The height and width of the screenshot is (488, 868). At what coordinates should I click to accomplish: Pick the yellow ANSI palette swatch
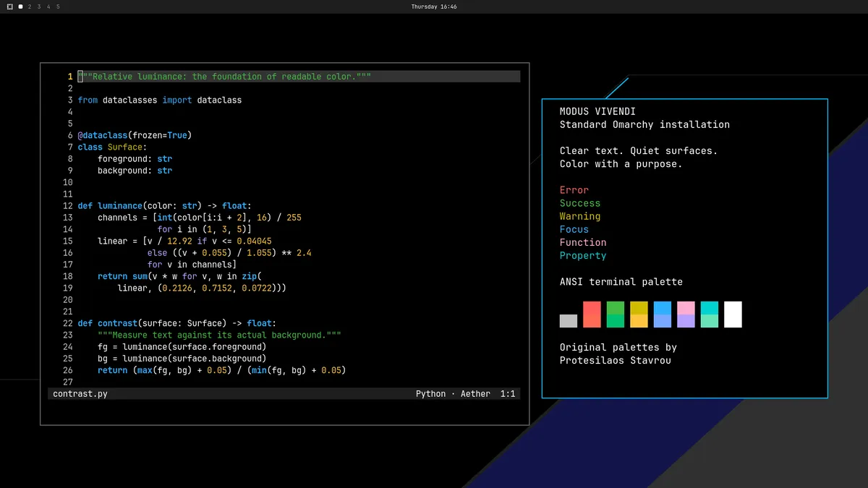639,314
